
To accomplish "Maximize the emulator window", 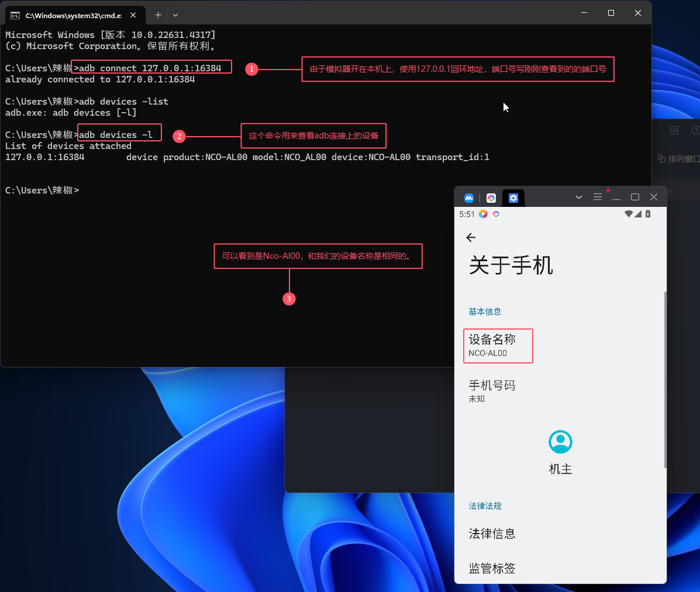I will (x=635, y=197).
